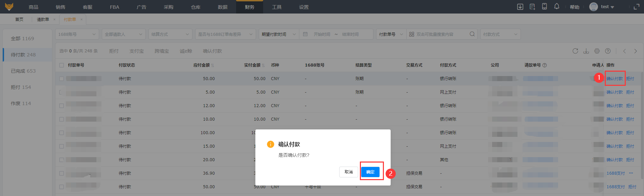Viewport: 644px width, 196px height.
Task: Click the fox logo icon
Action: [9, 6]
